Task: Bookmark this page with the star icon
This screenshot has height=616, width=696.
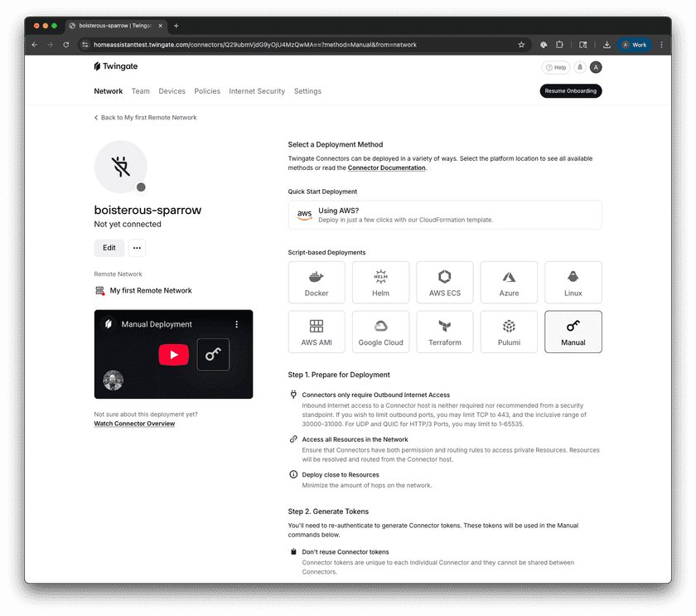Action: (x=521, y=45)
